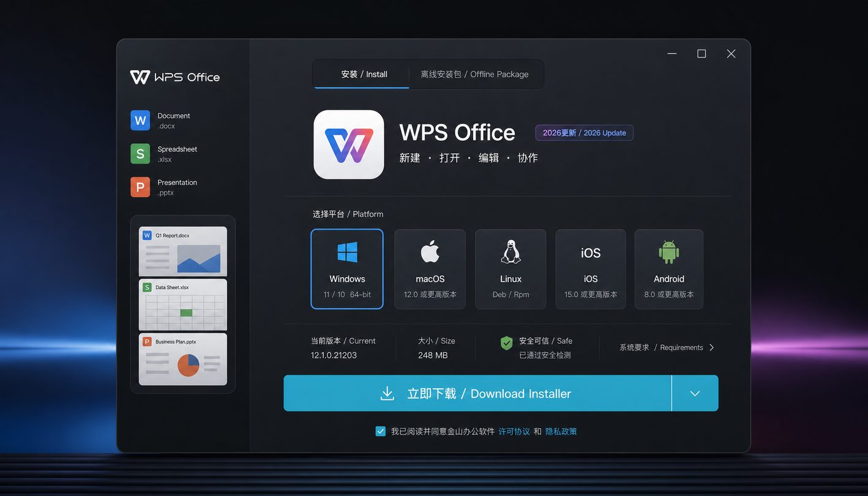Click the 大小 / Size label
Image resolution: width=868 pixels, height=496 pixels.
click(436, 340)
